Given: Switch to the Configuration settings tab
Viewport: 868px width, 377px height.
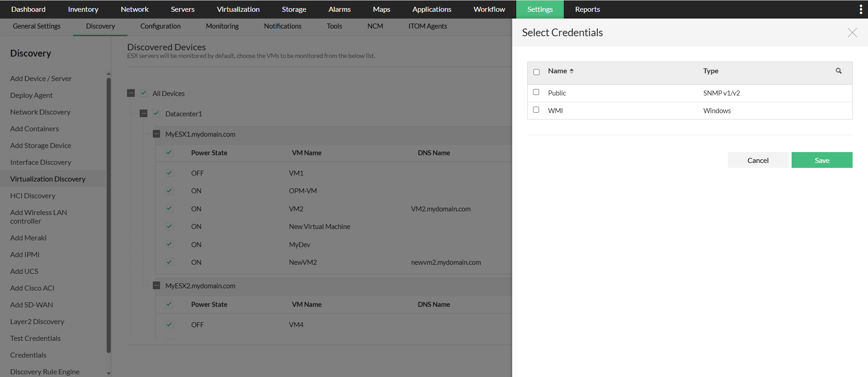Looking at the screenshot, I should pyautogui.click(x=160, y=26).
